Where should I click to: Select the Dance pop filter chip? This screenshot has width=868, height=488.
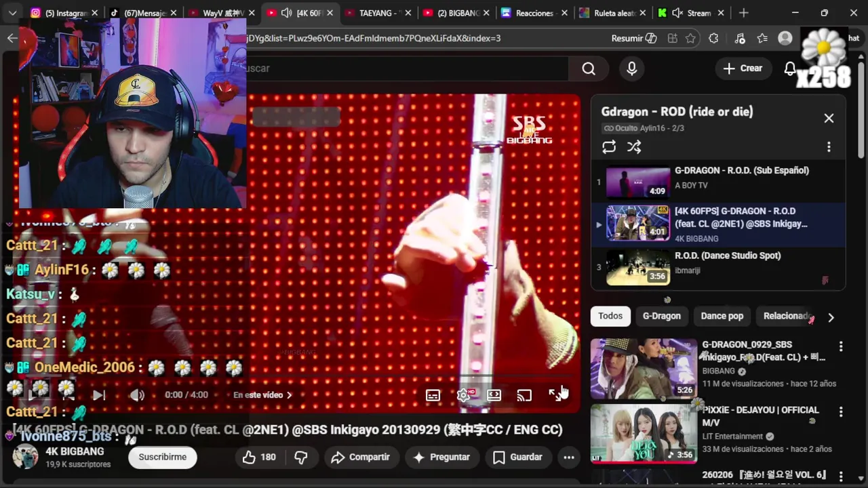pyautogui.click(x=722, y=316)
